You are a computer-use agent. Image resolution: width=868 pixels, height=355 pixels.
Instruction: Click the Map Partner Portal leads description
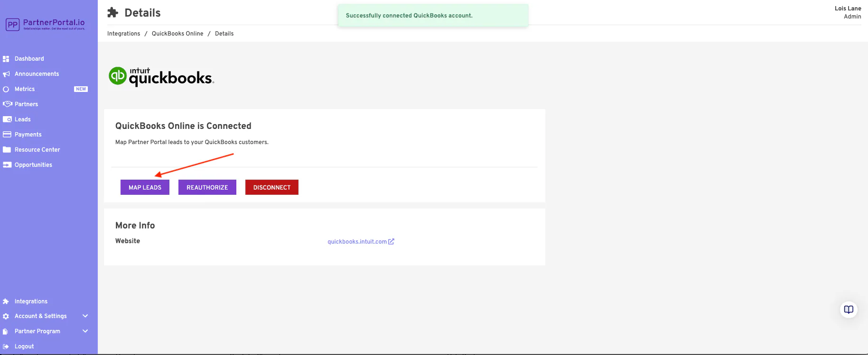coord(192,142)
